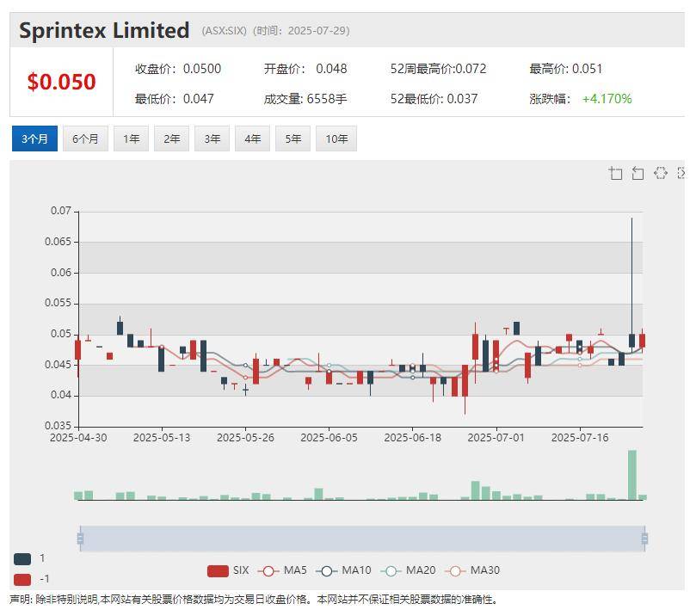Click the right handle of the data zoom slider

pos(644,539)
